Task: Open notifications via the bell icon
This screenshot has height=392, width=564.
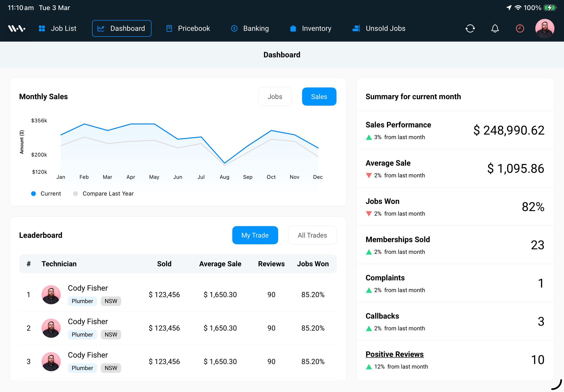Action: (495, 28)
